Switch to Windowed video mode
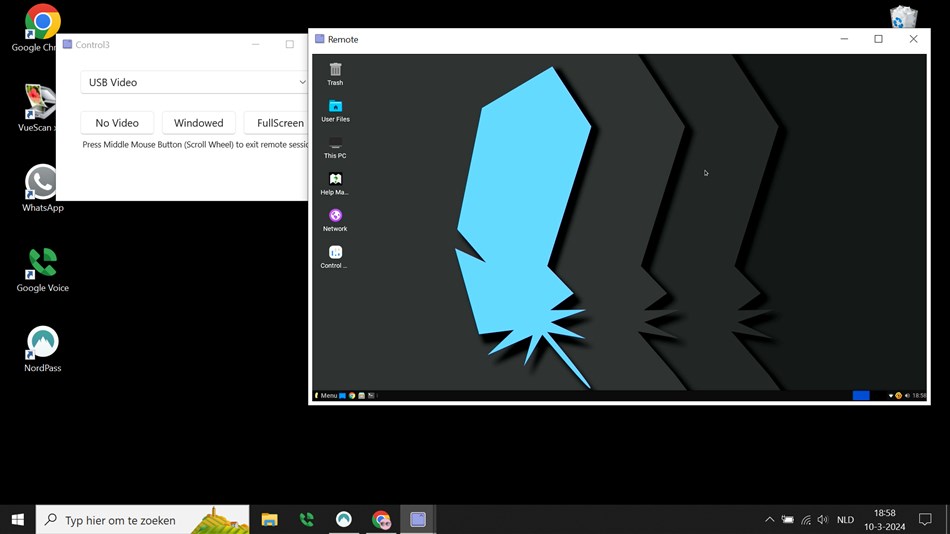 click(x=199, y=123)
